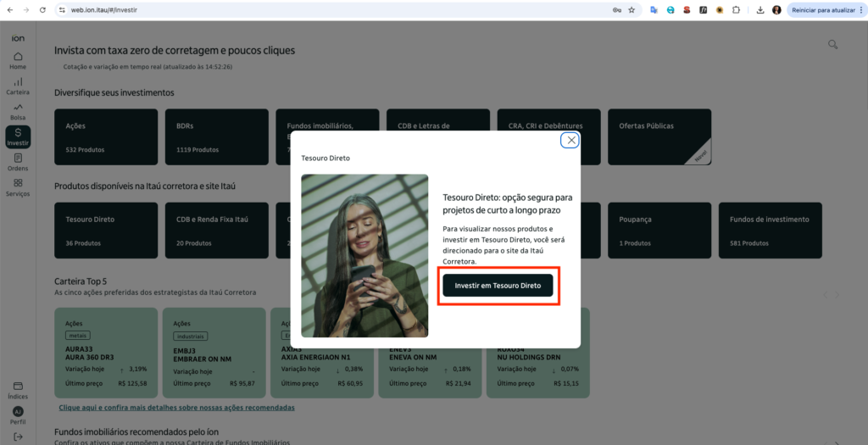Open the Ações product card

point(106,136)
